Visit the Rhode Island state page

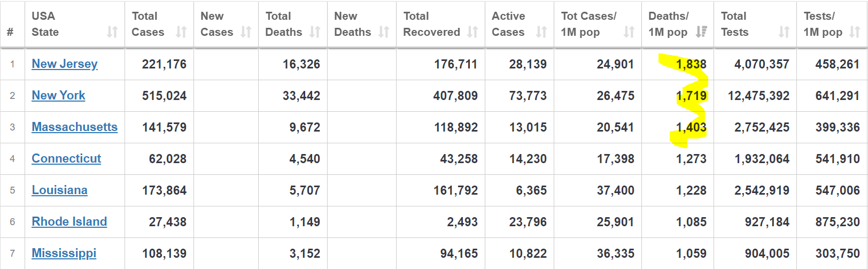click(69, 222)
